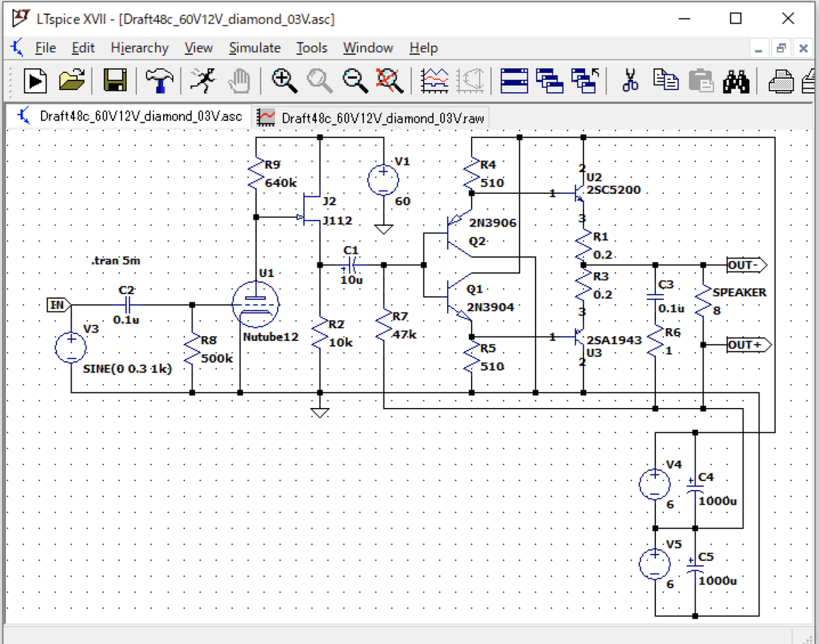Click the V4 6 volt source
Viewport: 819px width, 644px height.
click(x=655, y=484)
